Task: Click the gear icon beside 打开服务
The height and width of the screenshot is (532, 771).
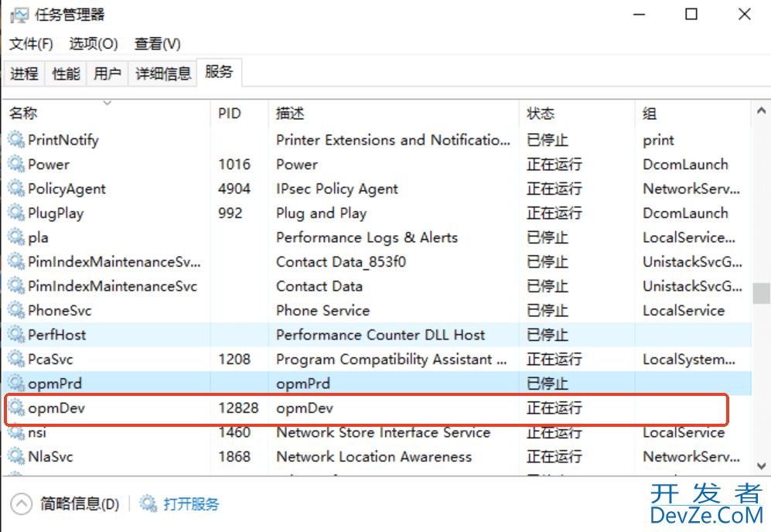Action: coord(148,503)
